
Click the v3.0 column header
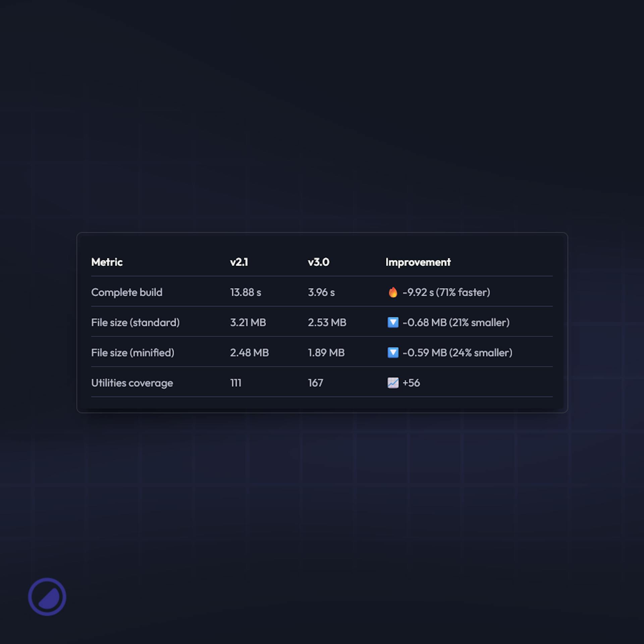pos(318,262)
